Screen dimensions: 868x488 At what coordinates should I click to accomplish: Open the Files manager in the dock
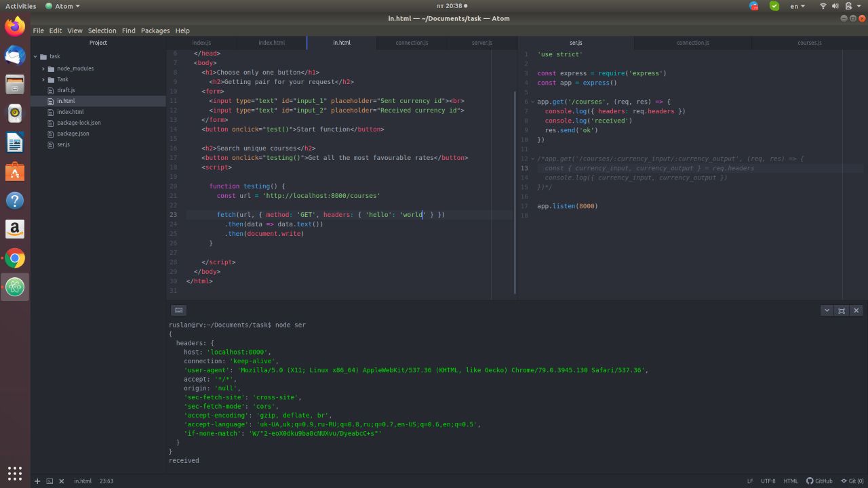(15, 85)
